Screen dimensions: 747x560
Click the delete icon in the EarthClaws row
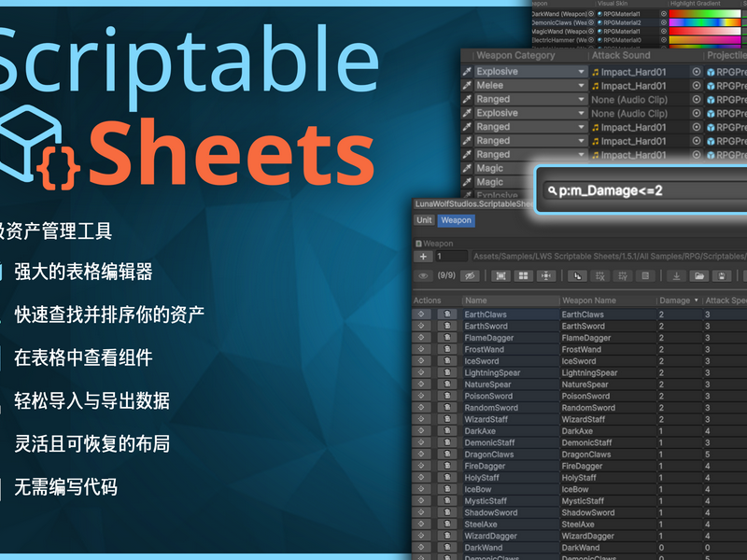point(447,315)
